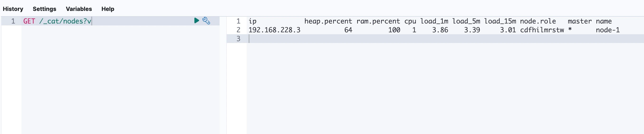
Task: Click the node.role value cdfhilmrstw
Action: pyautogui.click(x=542, y=30)
